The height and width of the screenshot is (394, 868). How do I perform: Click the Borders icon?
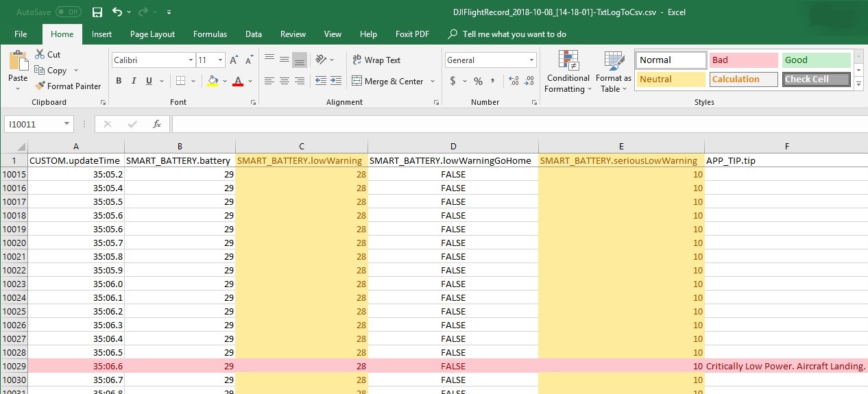coord(180,81)
